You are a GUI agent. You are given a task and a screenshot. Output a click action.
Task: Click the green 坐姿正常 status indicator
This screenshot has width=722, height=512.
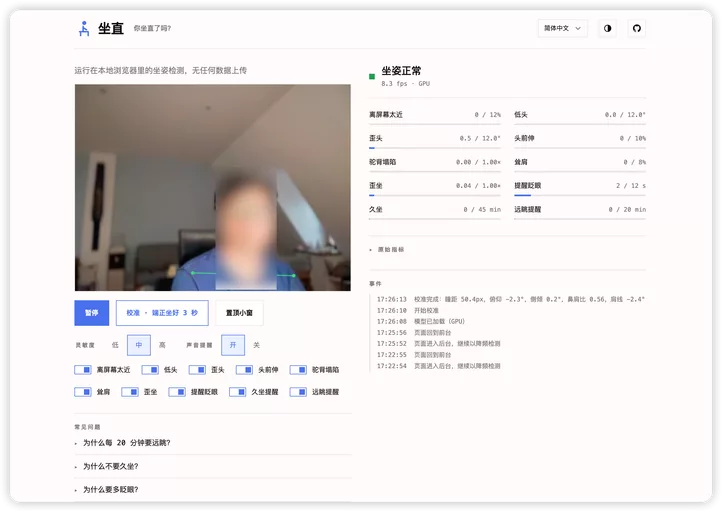[372, 76]
